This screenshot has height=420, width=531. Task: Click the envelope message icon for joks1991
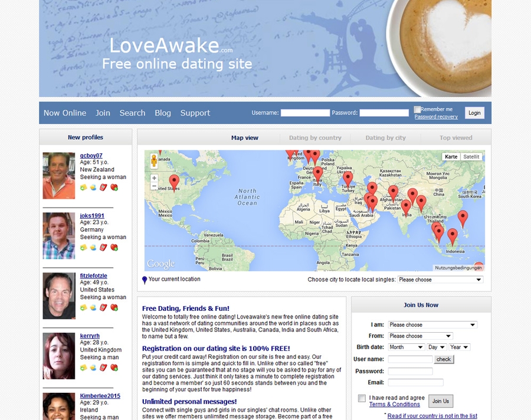pyautogui.click(x=84, y=248)
